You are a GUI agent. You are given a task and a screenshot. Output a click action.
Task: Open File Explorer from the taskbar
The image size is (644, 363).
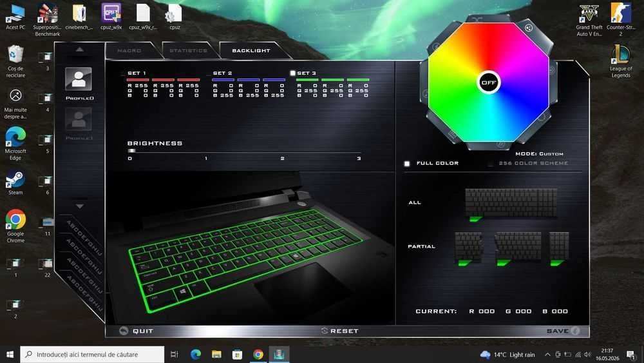click(216, 354)
